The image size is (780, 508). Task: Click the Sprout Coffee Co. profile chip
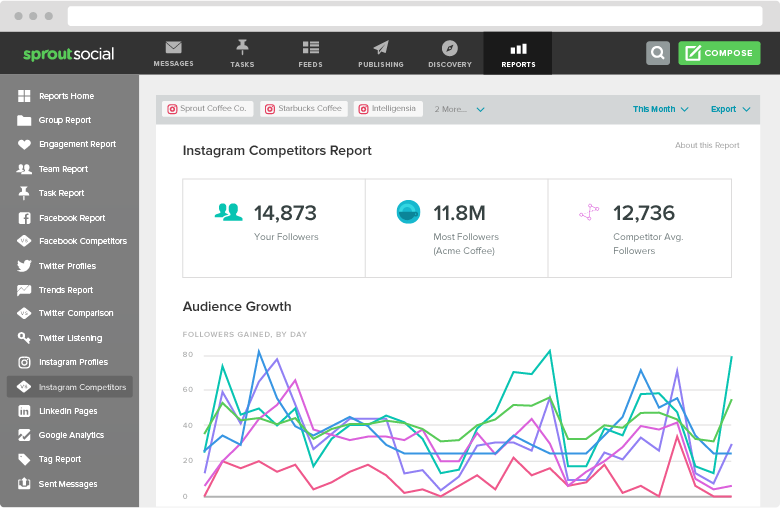pyautogui.click(x=207, y=108)
